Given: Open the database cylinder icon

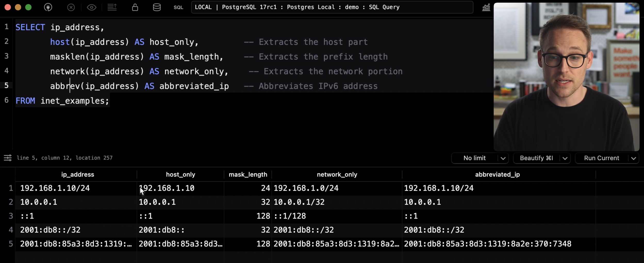Looking at the screenshot, I should click(157, 7).
